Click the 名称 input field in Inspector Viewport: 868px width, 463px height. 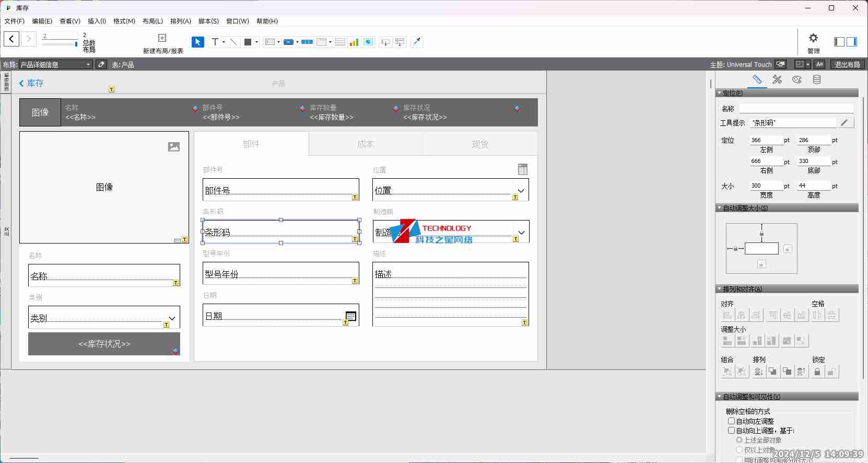796,109
